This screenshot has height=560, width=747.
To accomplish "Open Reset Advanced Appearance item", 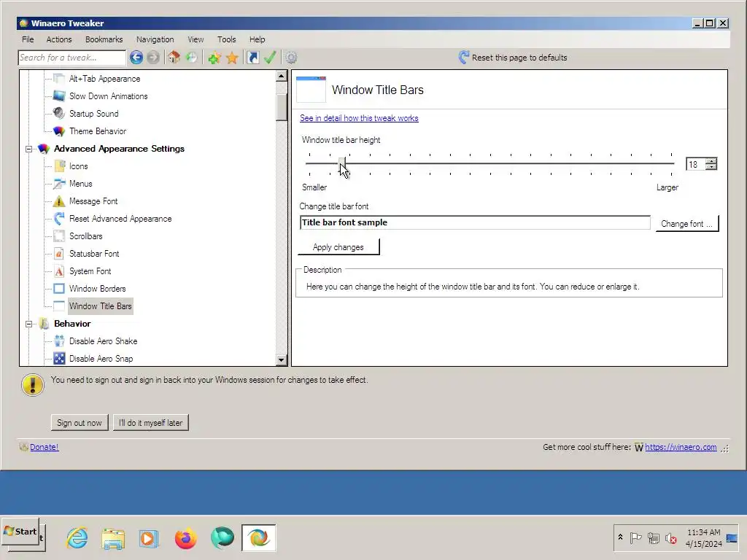I will pos(120,219).
